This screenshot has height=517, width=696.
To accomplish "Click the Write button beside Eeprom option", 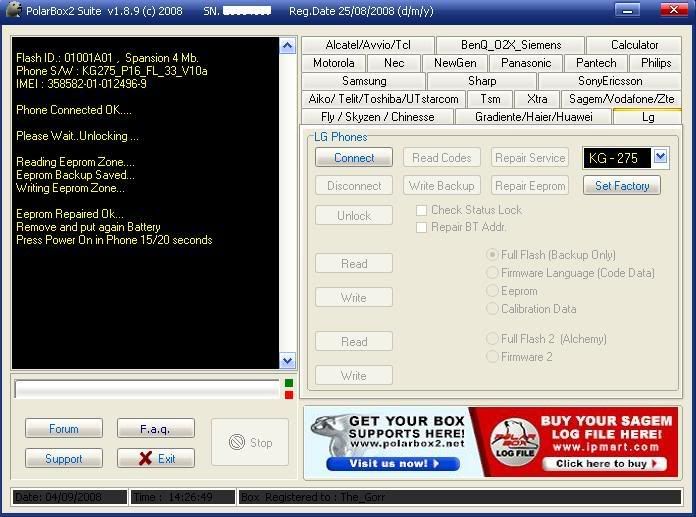I will click(354, 297).
